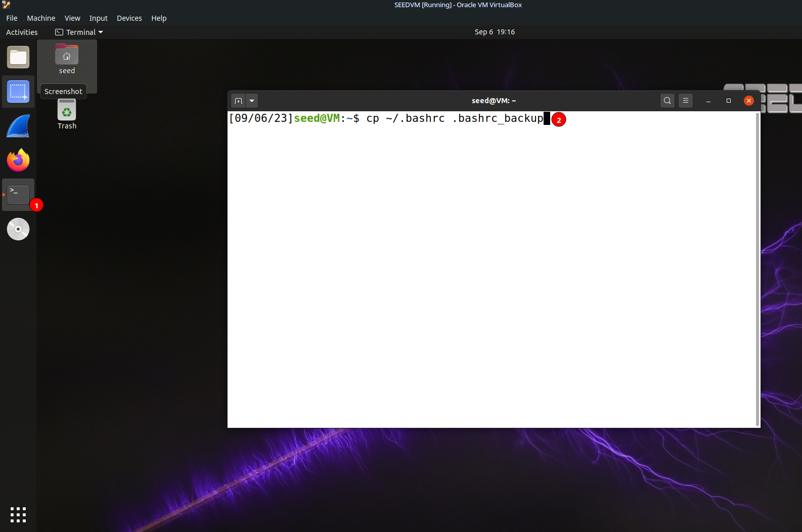
Task: Launch the Screenshot tool from dock
Action: [x=18, y=92]
